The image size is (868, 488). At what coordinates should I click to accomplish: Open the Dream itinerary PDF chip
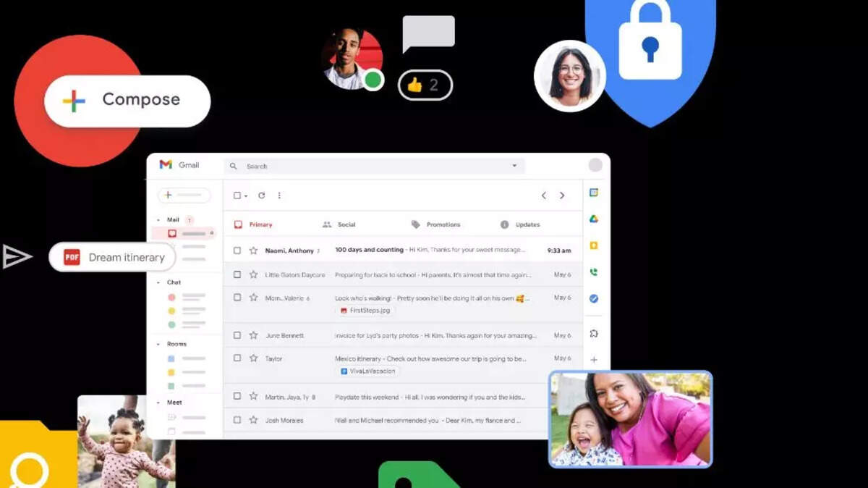pos(112,257)
